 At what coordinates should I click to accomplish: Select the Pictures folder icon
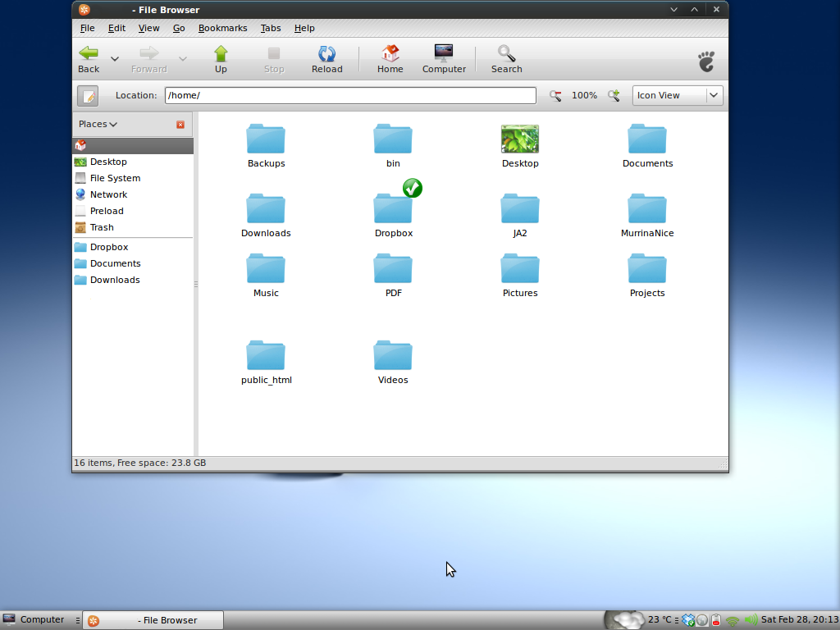519,269
